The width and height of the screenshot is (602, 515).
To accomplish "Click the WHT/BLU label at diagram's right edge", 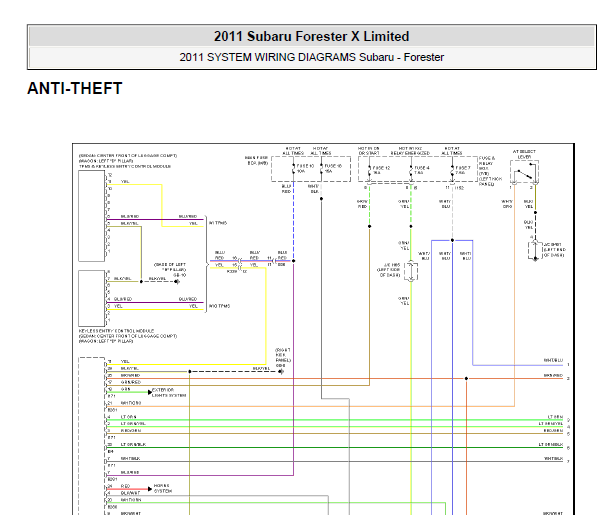I will coord(553,360).
